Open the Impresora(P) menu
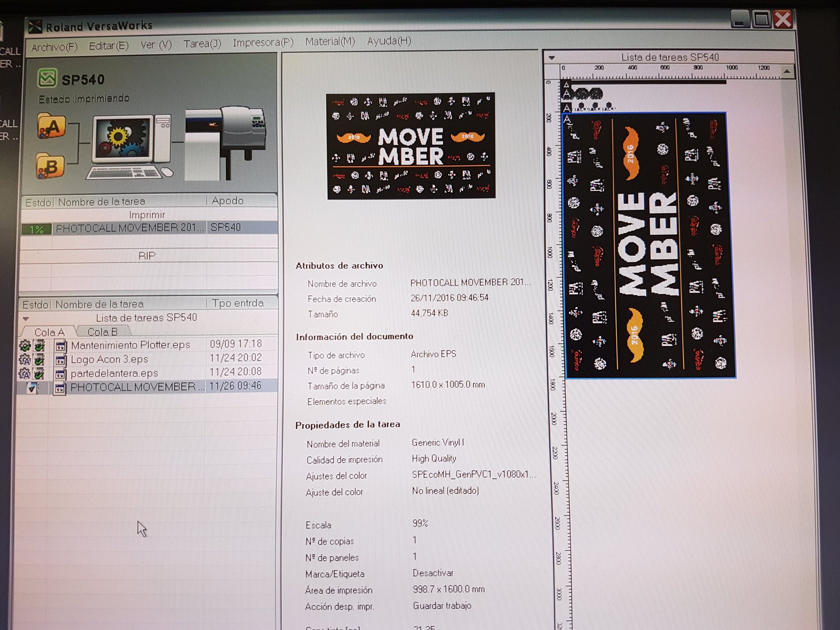Viewport: 840px width, 630px height. click(x=263, y=43)
